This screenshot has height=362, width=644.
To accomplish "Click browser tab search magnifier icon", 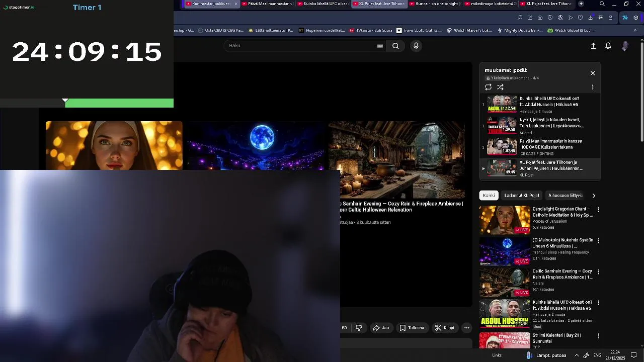I will (x=602, y=4).
